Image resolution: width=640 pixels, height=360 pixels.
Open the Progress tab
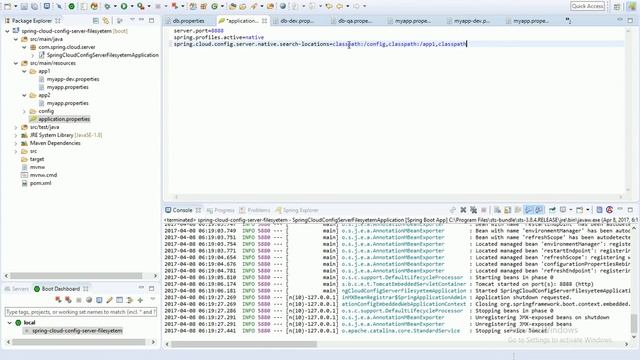tap(220, 210)
